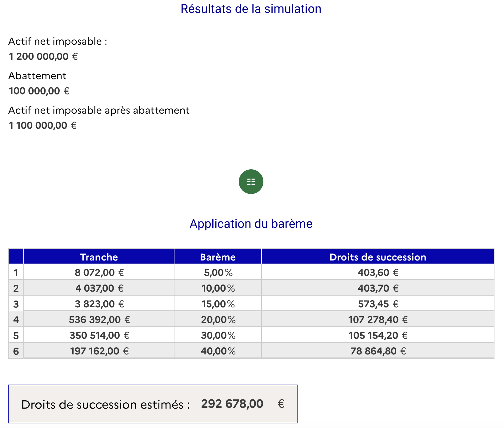This screenshot has height=428, width=504.
Task: Click the Barème column header
Action: pyautogui.click(x=218, y=257)
